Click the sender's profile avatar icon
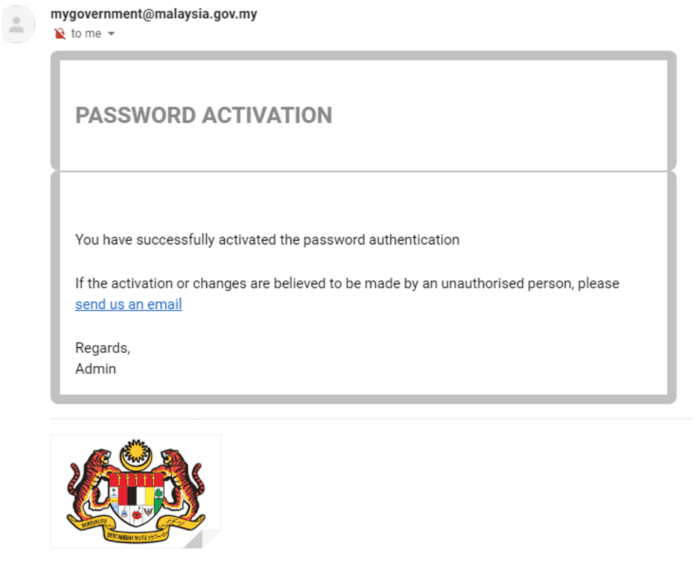 pyautogui.click(x=17, y=25)
